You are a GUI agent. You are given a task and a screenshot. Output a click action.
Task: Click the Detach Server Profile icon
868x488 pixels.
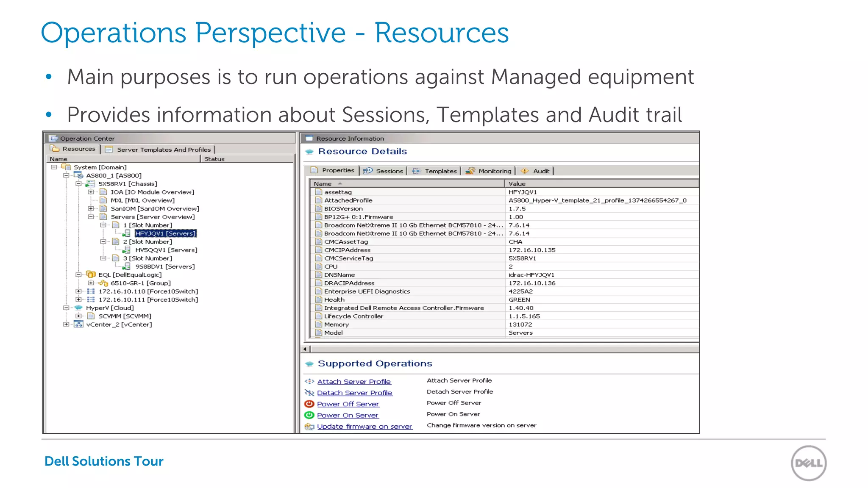(309, 393)
